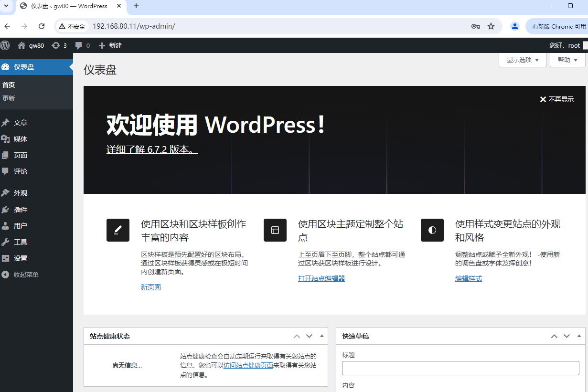Screen dimensions: 588x392
Task: Click the 页面 pages icon
Action: coord(5,155)
